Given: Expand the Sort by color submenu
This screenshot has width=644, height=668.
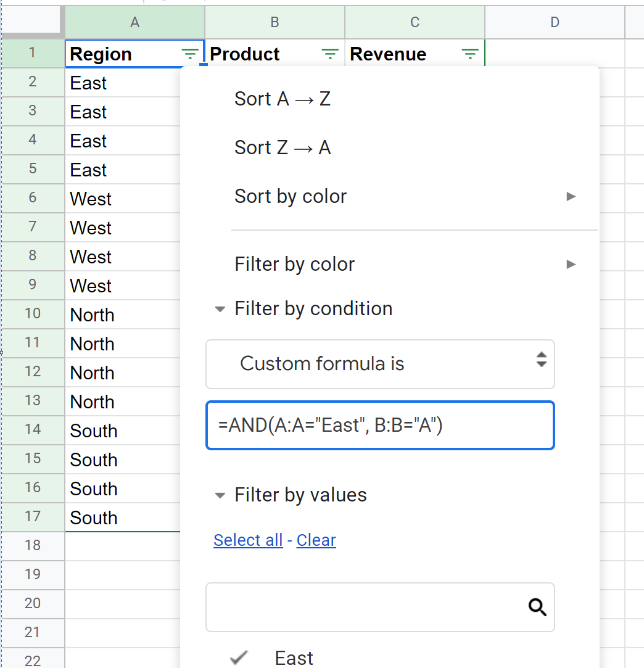Looking at the screenshot, I should tap(571, 197).
